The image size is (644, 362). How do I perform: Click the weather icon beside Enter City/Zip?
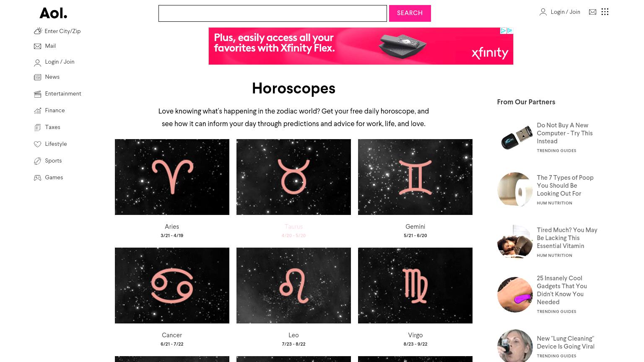coord(38,31)
